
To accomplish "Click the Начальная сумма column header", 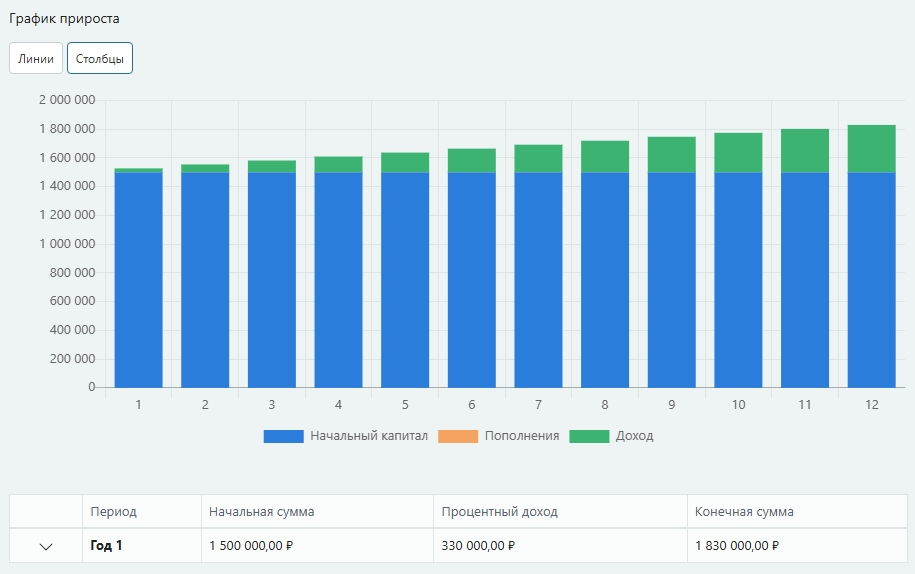I will (x=261, y=511).
